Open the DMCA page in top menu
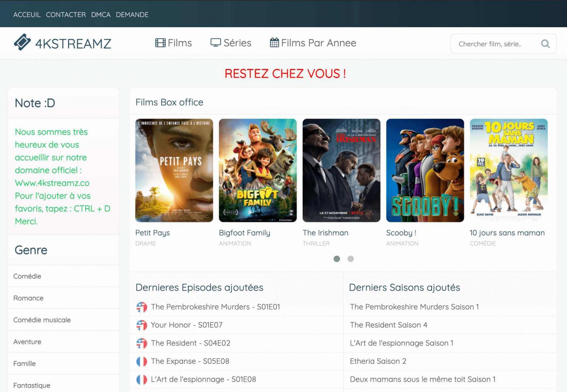This screenshot has width=567, height=392. (x=101, y=15)
